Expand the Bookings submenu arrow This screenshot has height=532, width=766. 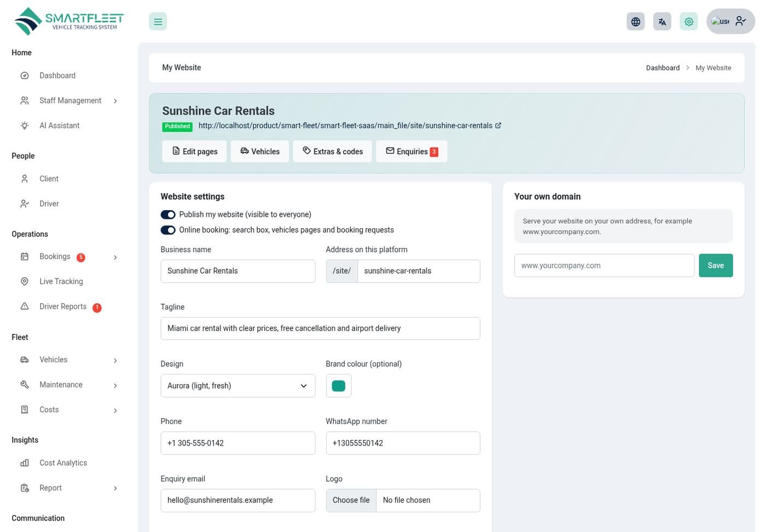[115, 257]
